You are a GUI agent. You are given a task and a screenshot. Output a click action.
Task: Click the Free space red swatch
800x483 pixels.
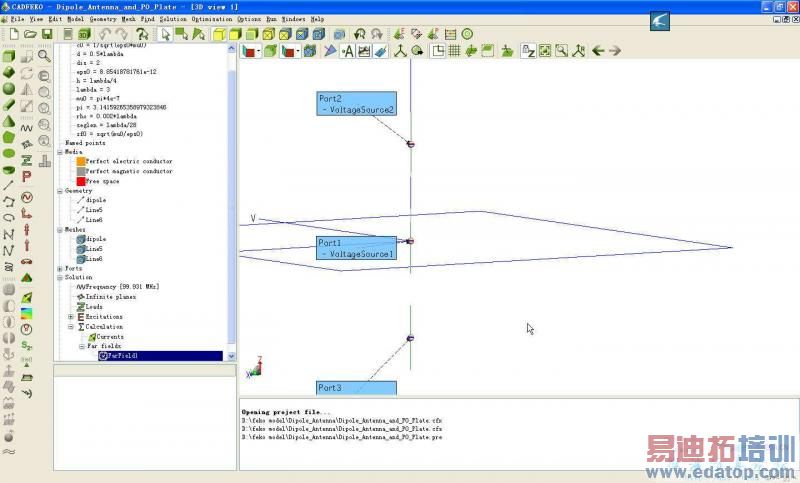click(x=81, y=181)
